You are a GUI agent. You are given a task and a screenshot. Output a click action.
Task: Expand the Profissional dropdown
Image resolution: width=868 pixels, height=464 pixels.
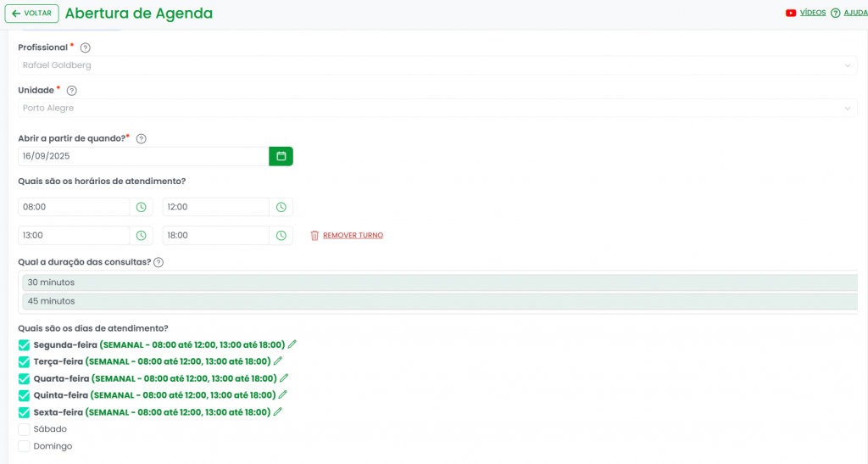pyautogui.click(x=437, y=65)
